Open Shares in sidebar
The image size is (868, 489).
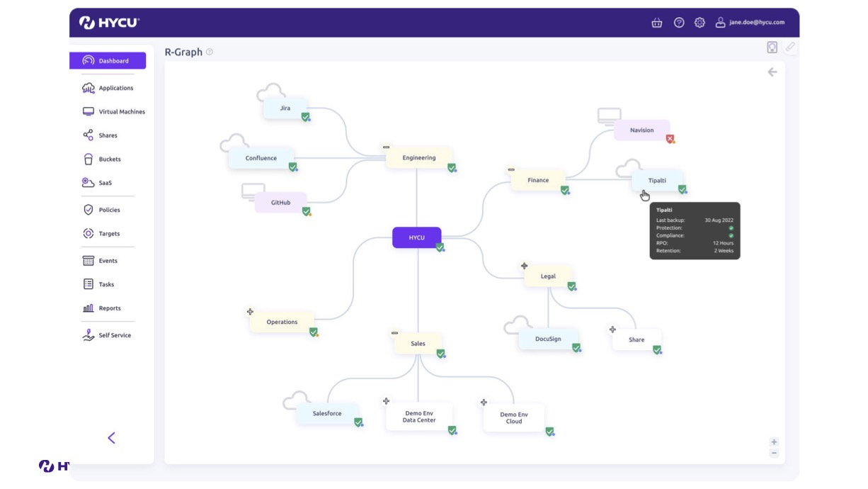coord(100,135)
